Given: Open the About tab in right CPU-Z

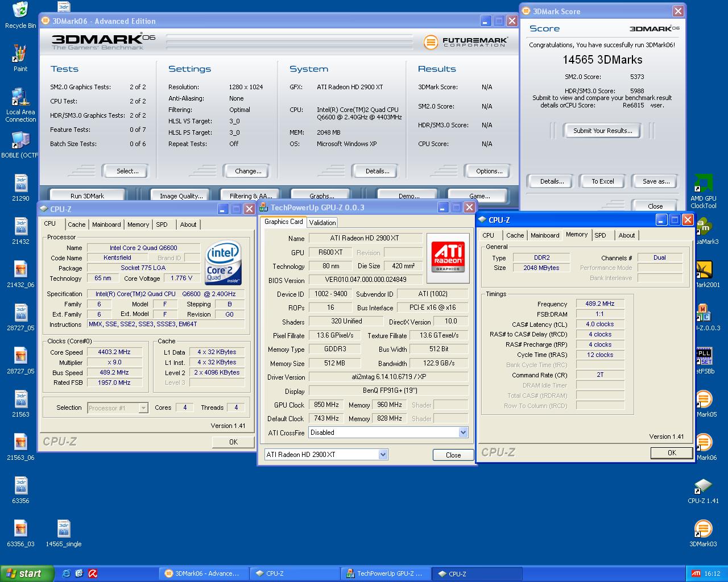Looking at the screenshot, I should click(x=627, y=235).
